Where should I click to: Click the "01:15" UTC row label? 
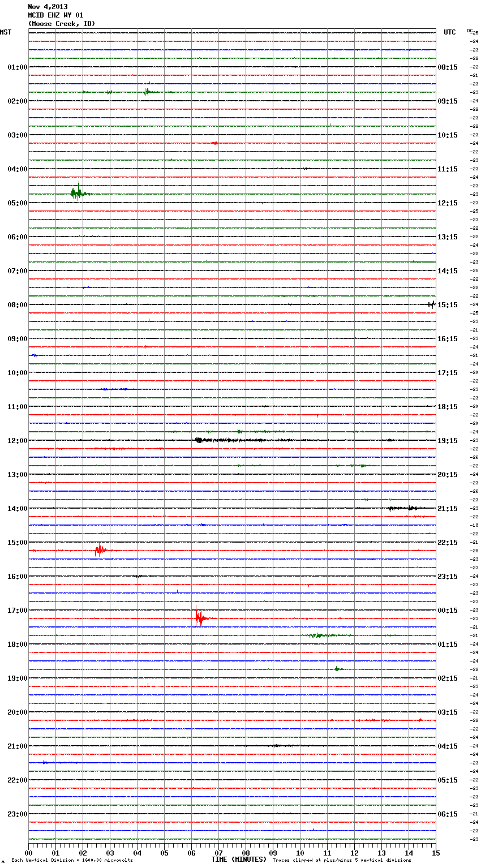448,644
